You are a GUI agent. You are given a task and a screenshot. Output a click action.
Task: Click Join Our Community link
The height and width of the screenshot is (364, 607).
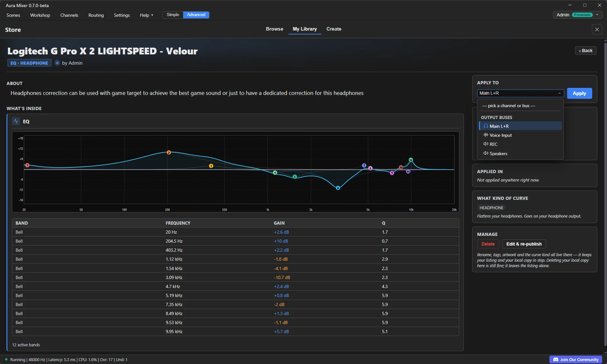(575, 359)
